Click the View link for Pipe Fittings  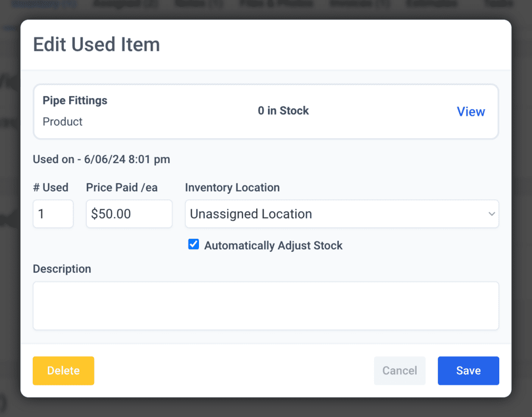[x=471, y=112]
